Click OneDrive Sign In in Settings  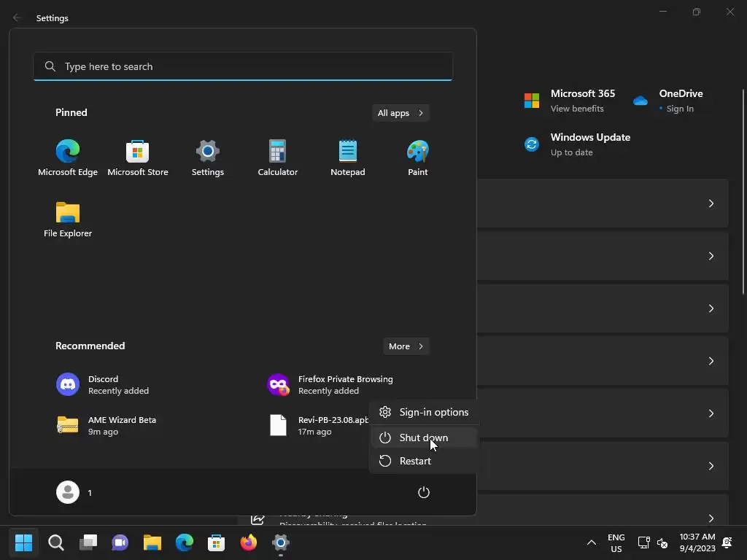668,101
